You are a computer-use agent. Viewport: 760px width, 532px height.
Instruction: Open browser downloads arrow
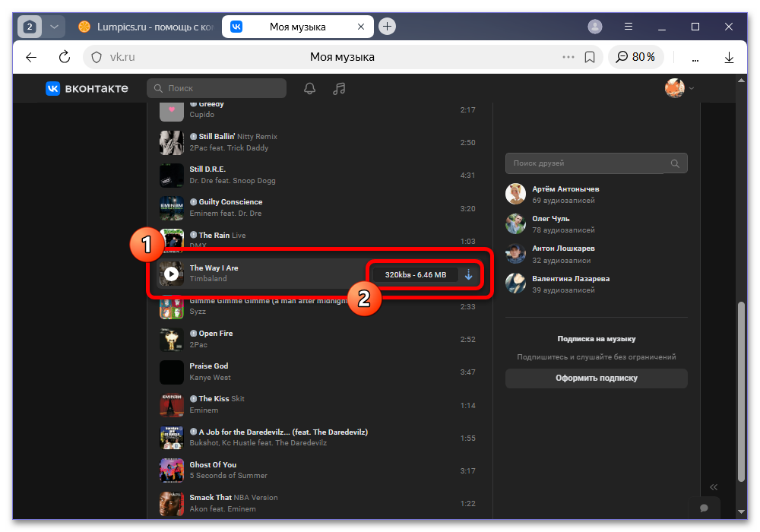(729, 58)
